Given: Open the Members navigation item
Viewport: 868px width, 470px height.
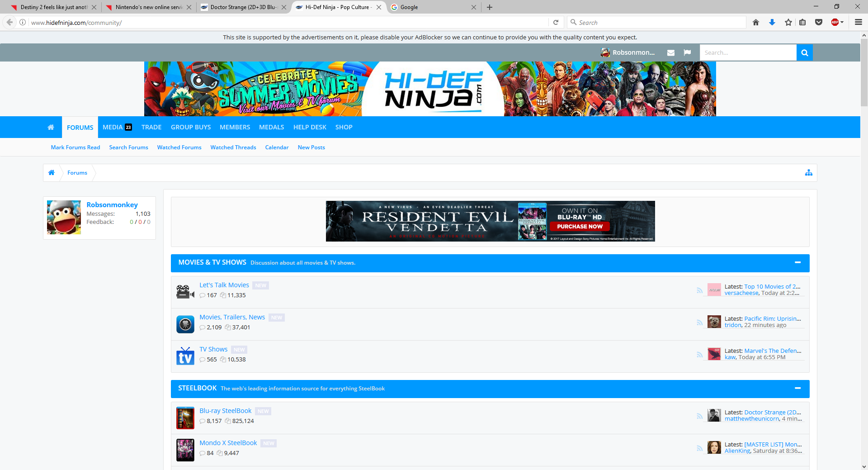Looking at the screenshot, I should pyautogui.click(x=235, y=127).
